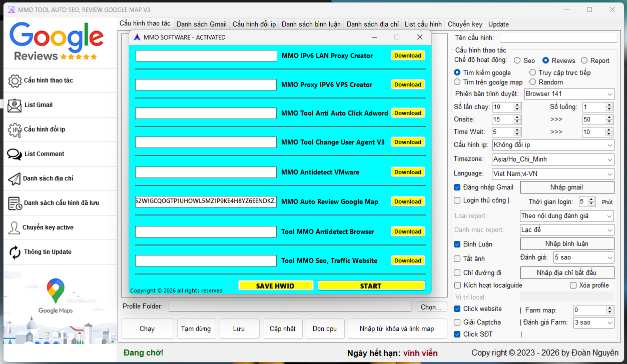Go to the List cấu hình tab
Viewport: 627px width, 364px height.
(423, 24)
